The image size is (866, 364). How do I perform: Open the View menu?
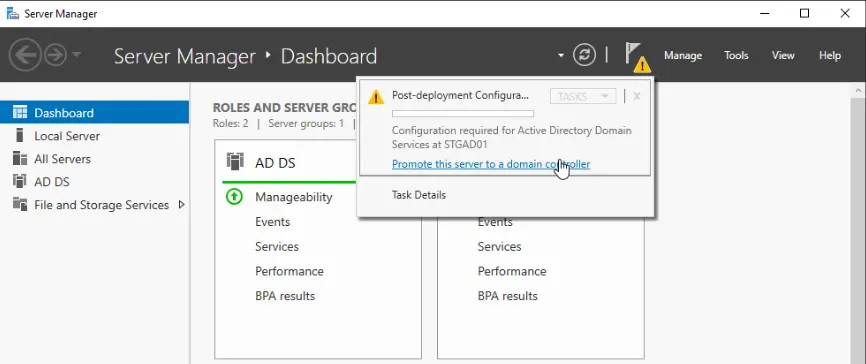point(783,55)
